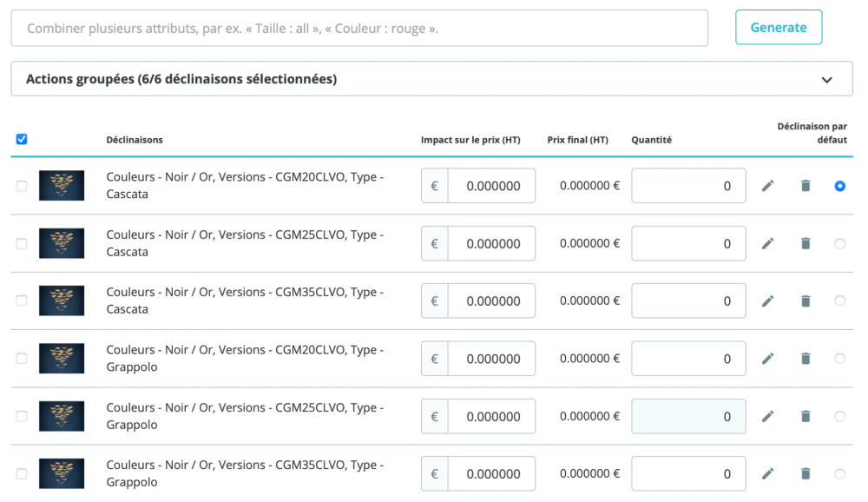Set CGM25CLVO Grappolo as default combination
This screenshot has height=502, width=868.
(839, 416)
